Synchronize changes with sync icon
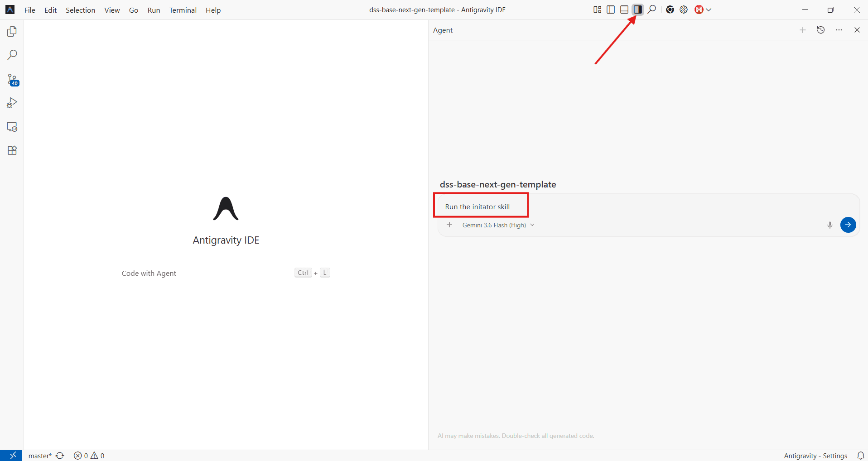The image size is (868, 461). point(60,456)
